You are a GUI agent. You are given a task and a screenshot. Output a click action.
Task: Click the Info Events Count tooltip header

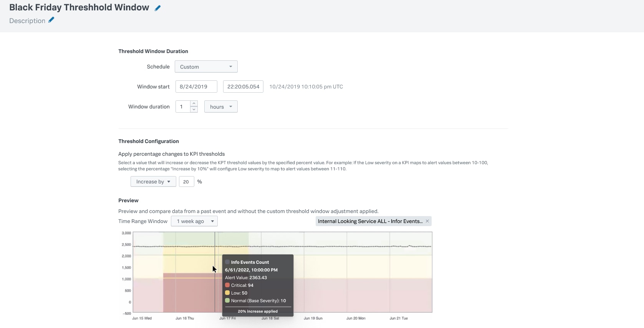[250, 262]
